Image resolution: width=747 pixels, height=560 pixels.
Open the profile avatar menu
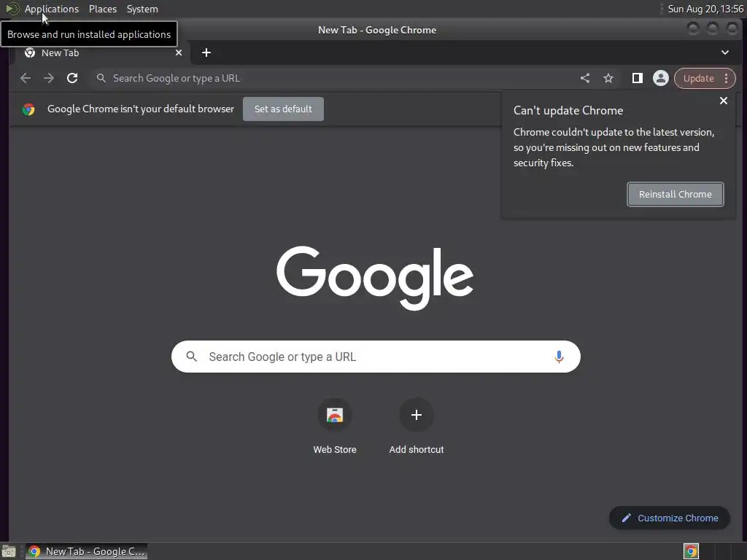coord(661,78)
